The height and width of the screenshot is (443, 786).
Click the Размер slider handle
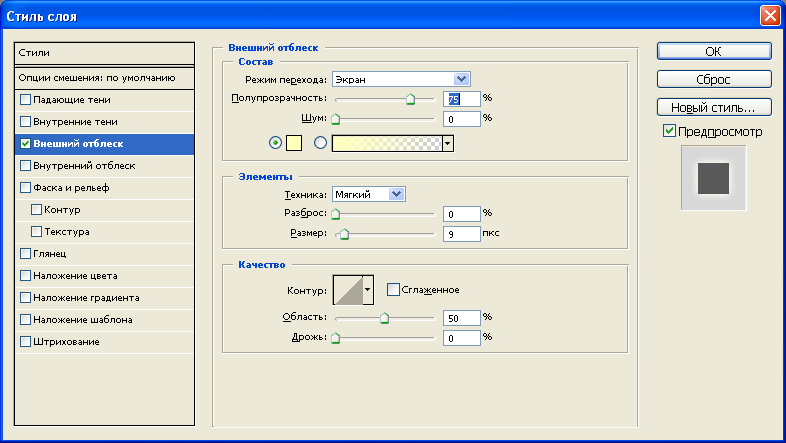(344, 234)
